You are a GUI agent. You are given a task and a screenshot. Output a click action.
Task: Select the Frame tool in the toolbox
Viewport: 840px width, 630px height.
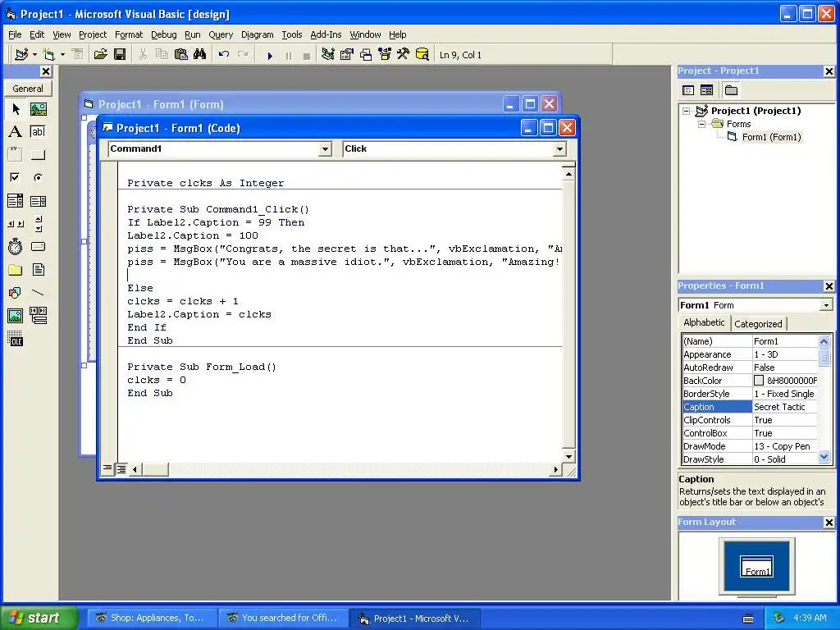pos(16,155)
